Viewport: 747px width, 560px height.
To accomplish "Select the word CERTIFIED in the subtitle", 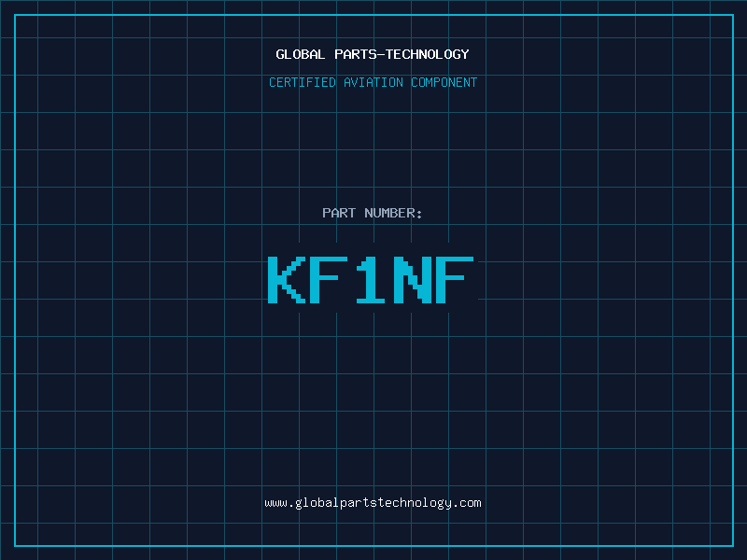I will [x=303, y=82].
